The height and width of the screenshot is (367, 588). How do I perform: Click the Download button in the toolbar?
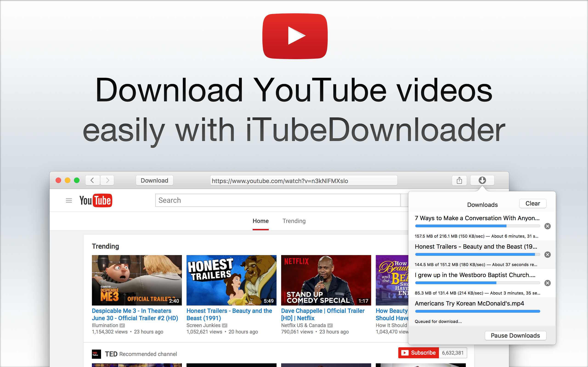(154, 180)
